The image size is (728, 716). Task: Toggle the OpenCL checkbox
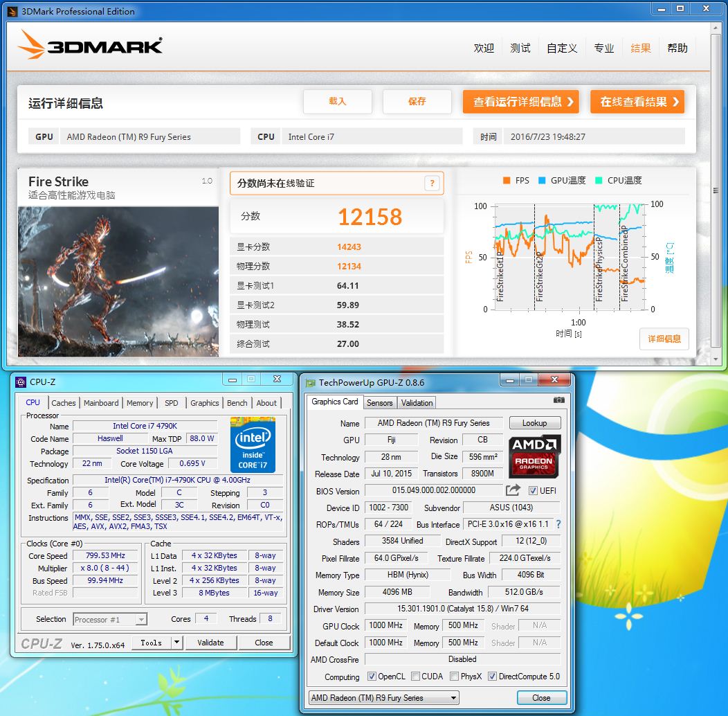click(x=372, y=677)
